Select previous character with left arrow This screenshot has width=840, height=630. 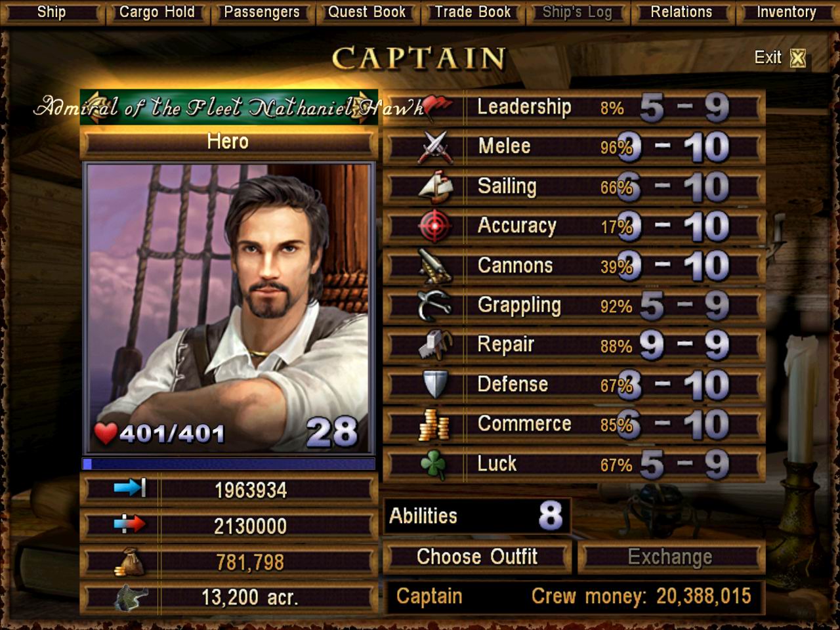(93, 106)
